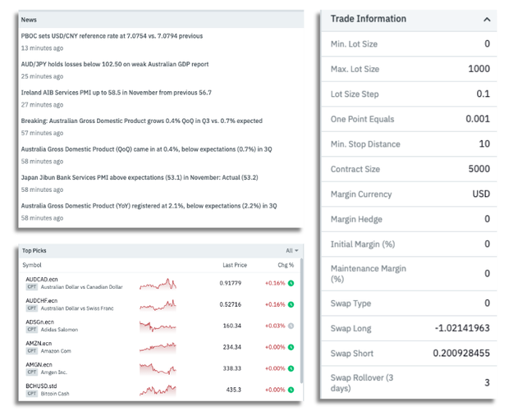Screen dimensions: 518x420
Task: Open the PBOC USD/CNY reference rate headline
Action: (112, 36)
